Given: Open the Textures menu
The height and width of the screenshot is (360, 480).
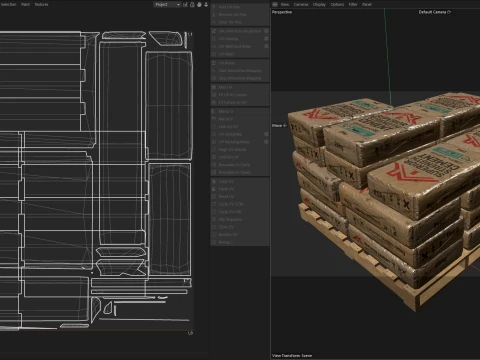Looking at the screenshot, I should pyautogui.click(x=41, y=4).
